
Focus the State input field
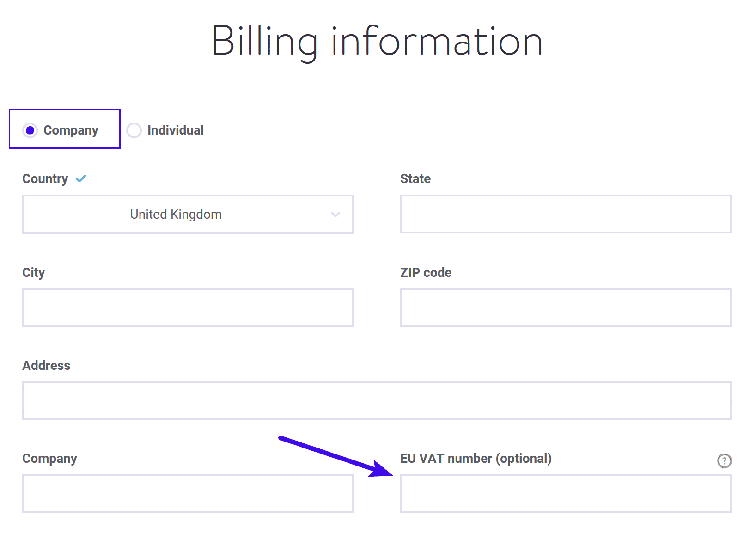coord(566,214)
